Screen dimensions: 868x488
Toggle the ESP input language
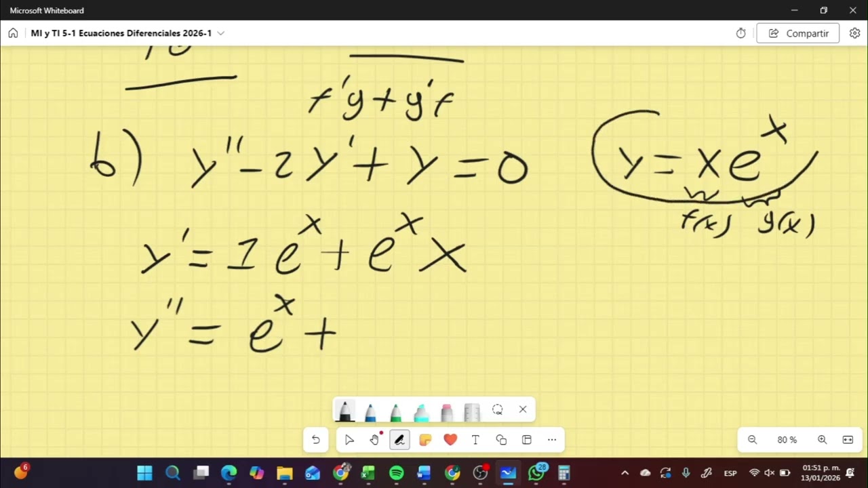pos(730,473)
